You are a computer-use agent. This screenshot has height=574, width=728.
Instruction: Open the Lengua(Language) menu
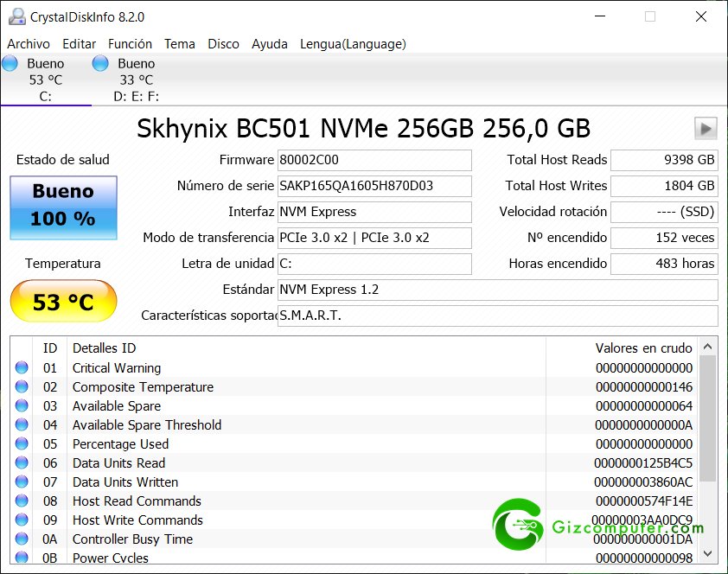click(x=353, y=44)
